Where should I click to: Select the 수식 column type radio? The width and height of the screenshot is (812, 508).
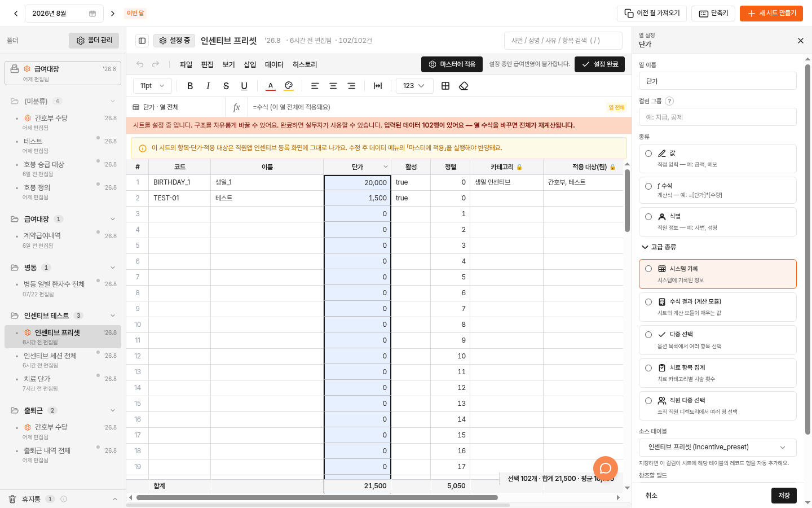(648, 186)
